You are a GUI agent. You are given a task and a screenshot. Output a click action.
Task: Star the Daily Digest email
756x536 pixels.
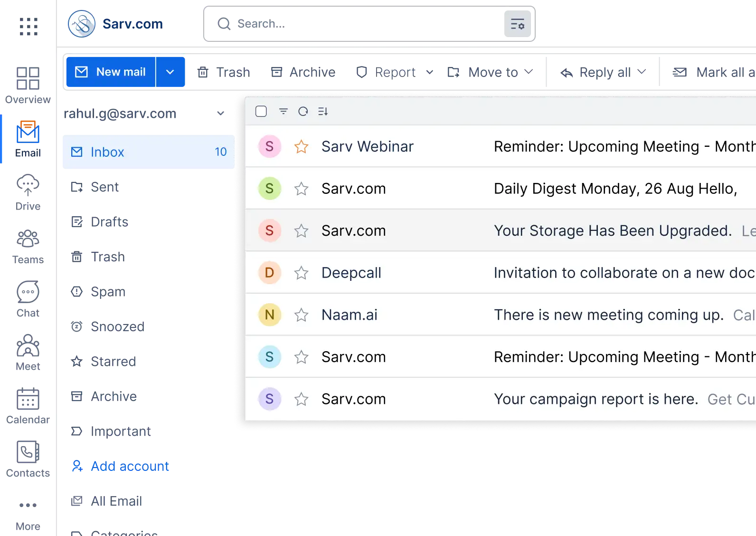pyautogui.click(x=301, y=189)
